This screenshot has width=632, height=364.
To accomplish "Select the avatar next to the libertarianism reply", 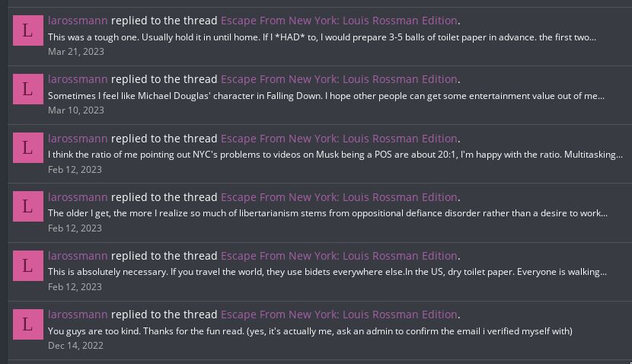I will (28, 206).
